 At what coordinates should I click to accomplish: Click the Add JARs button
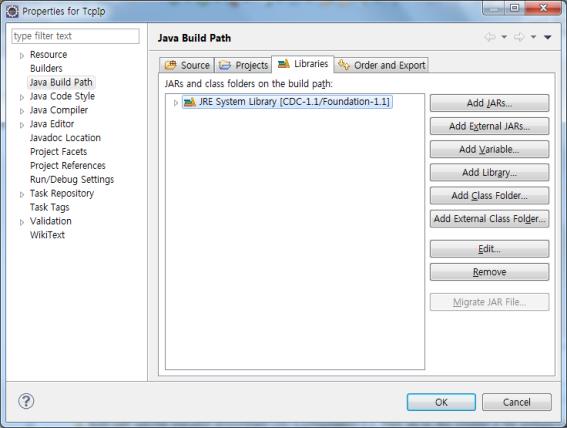click(489, 103)
